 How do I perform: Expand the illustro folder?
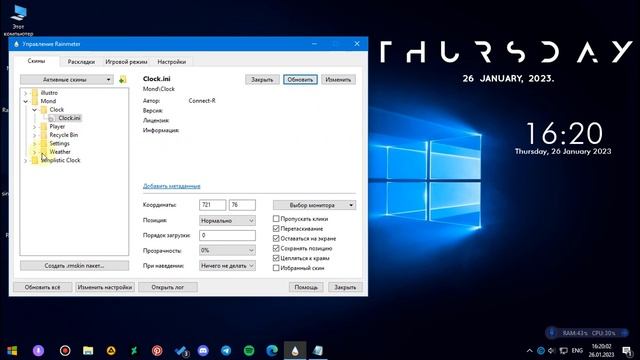pos(26,93)
